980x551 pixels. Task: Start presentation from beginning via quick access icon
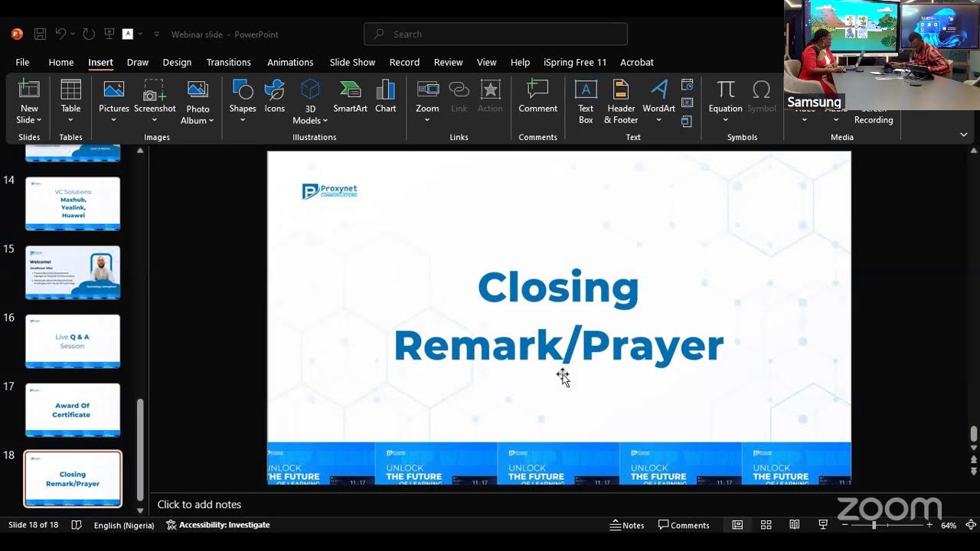point(109,34)
